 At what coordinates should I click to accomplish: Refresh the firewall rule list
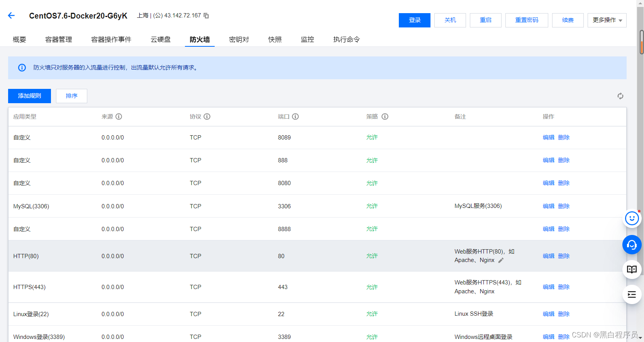click(x=620, y=96)
